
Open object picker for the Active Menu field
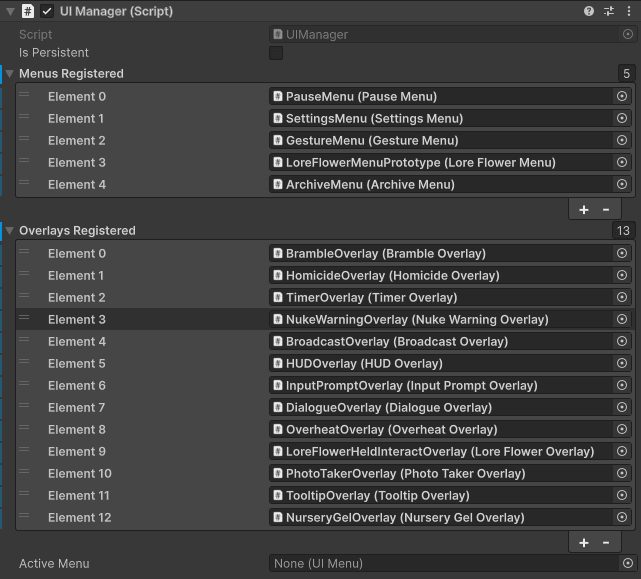coord(628,563)
